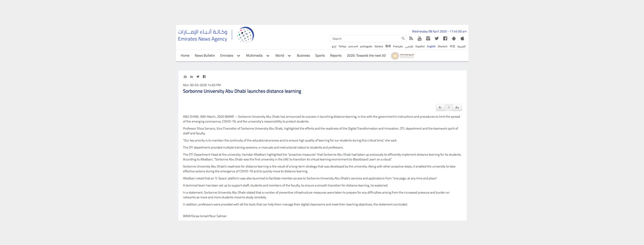Screen dimensions: 644x245
Task: Expand the Multimedia menu arrow
Action: [268, 56]
